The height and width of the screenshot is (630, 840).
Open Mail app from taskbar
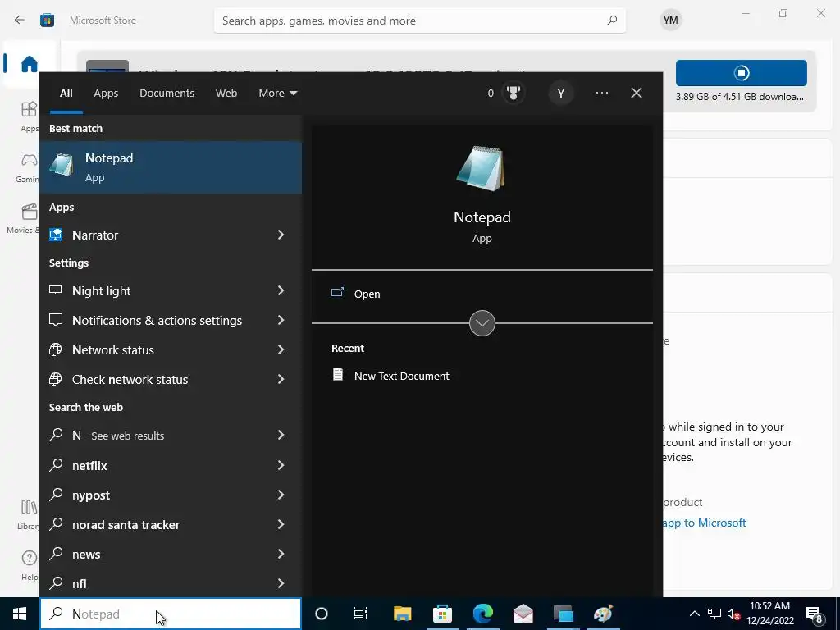point(523,614)
